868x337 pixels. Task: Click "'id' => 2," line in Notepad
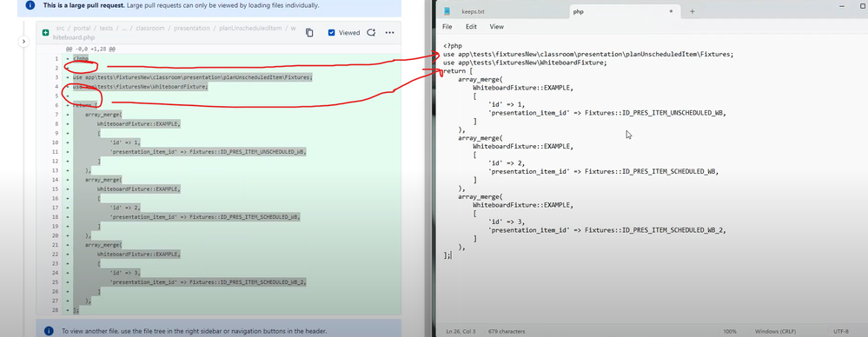pos(507,162)
